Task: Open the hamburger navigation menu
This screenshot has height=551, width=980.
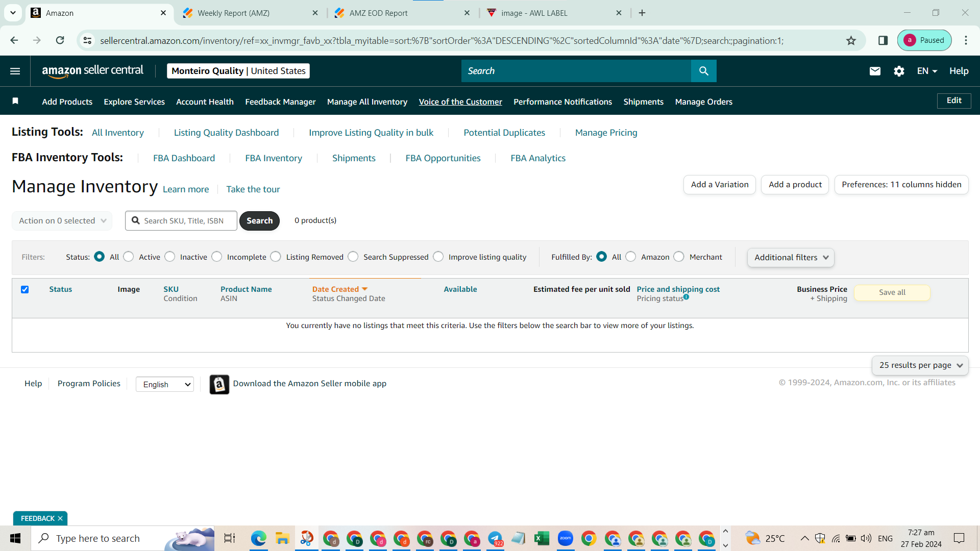Action: point(15,71)
